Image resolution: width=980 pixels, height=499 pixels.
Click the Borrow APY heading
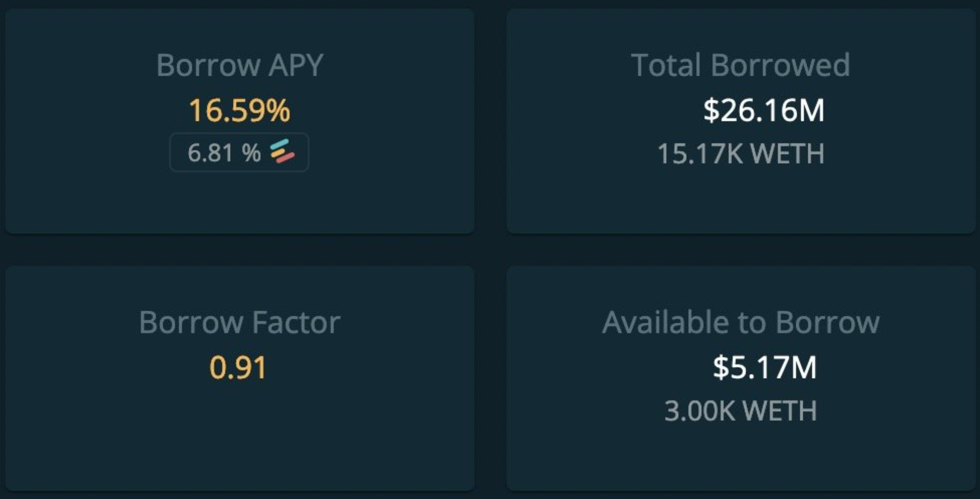coord(240,65)
